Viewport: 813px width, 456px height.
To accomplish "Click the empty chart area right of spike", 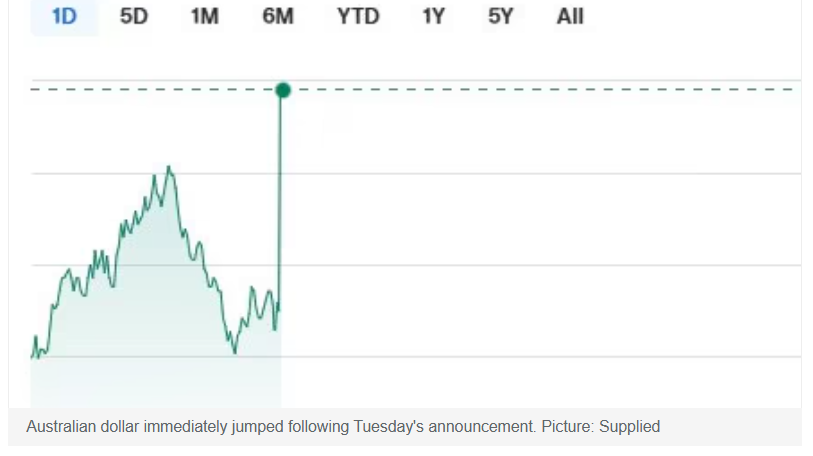I will pyautogui.click(x=540, y=220).
